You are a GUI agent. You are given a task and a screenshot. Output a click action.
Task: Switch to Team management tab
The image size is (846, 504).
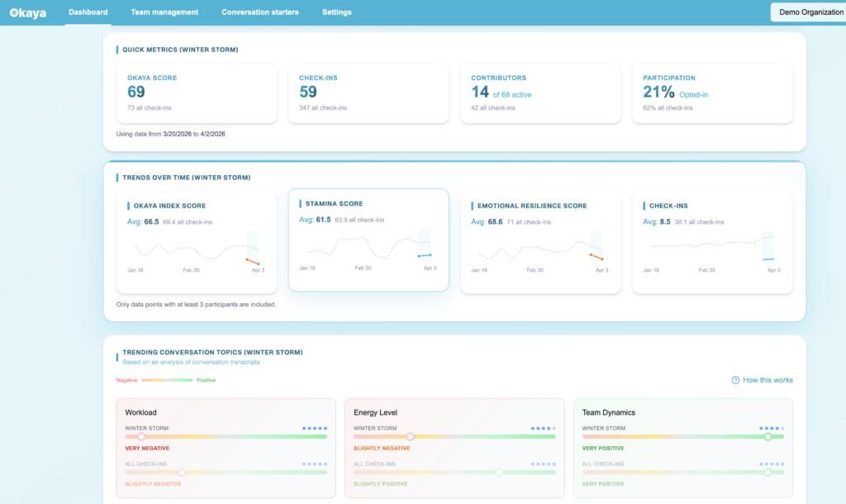164,12
